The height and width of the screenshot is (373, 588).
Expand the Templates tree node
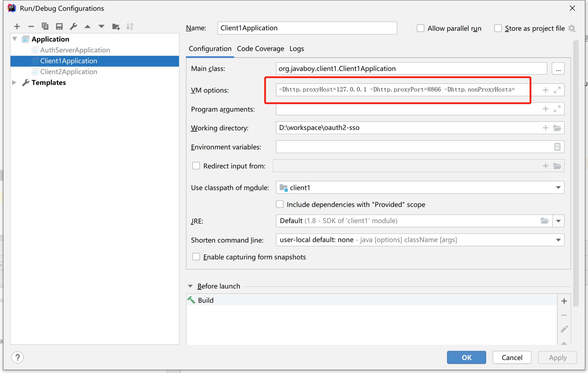click(x=14, y=83)
